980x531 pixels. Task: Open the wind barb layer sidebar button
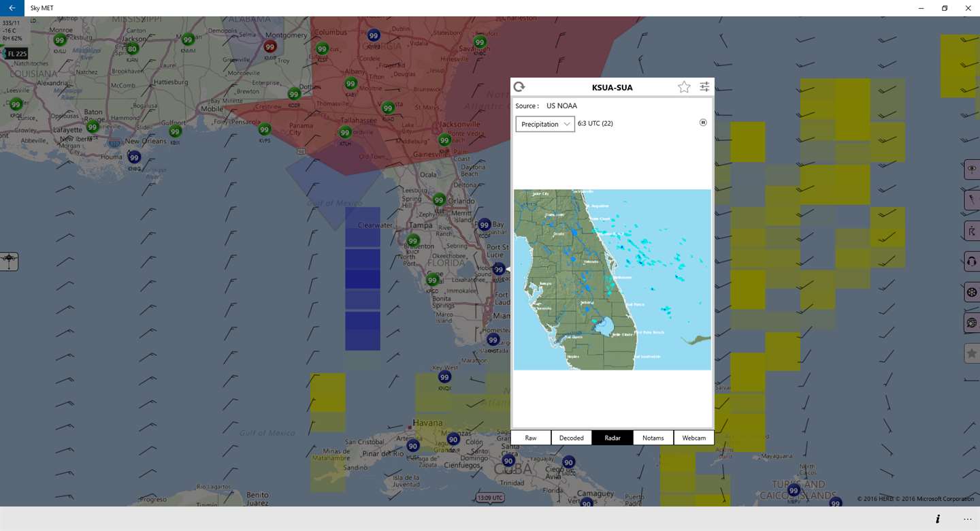tap(972, 199)
